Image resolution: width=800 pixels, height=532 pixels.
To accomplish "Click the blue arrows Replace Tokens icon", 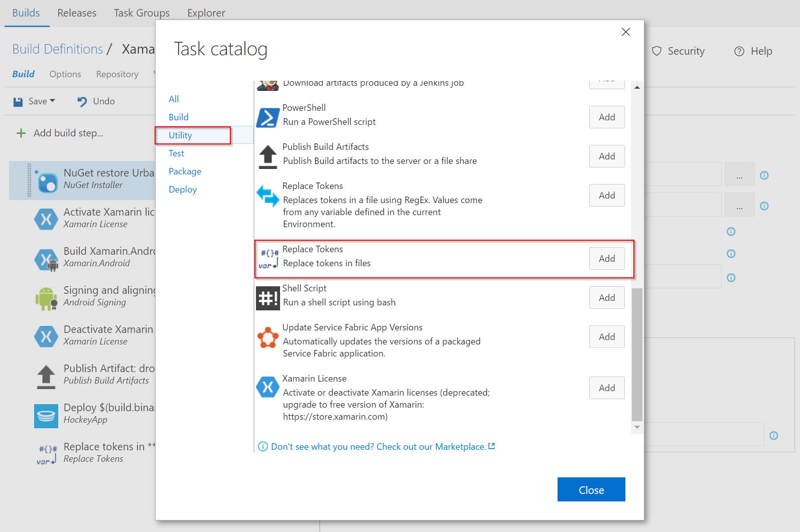I will (x=268, y=196).
